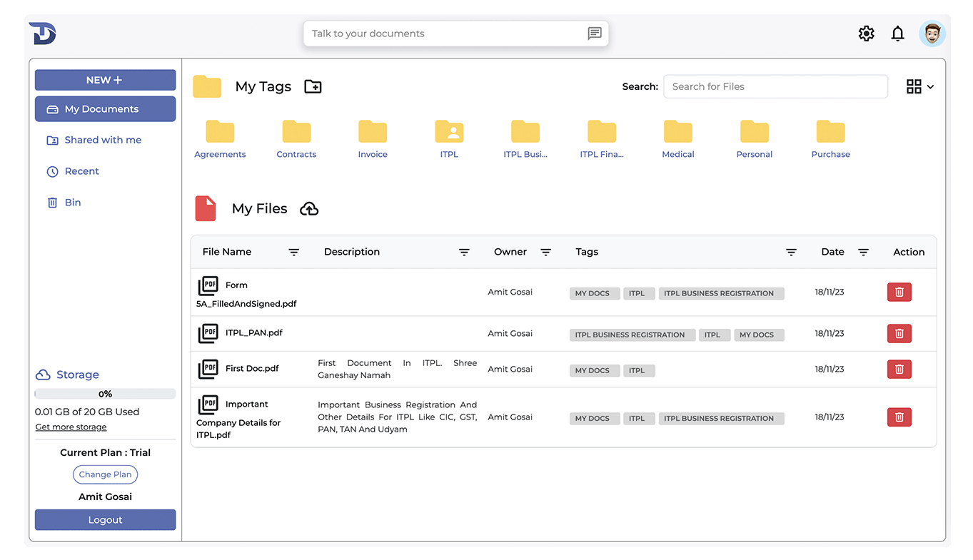973x560 pixels.
Task: Upload file via cloud icon near My Files
Action: [309, 208]
